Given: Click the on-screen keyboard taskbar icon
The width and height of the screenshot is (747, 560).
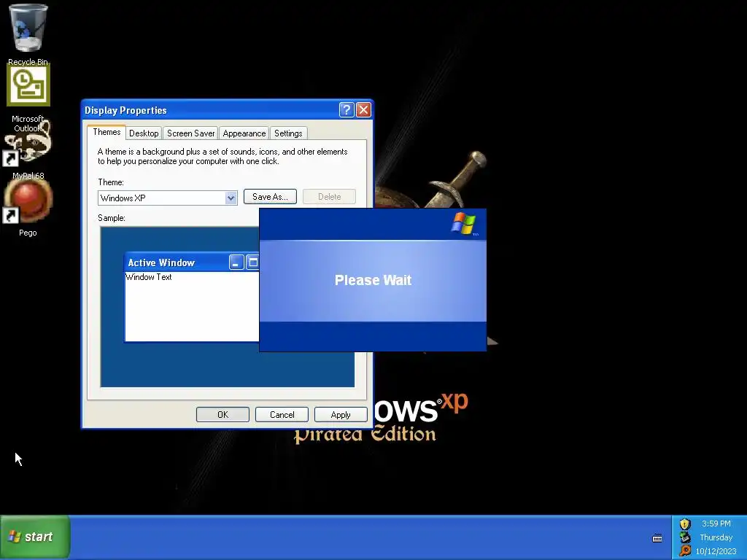Looking at the screenshot, I should [x=657, y=539].
